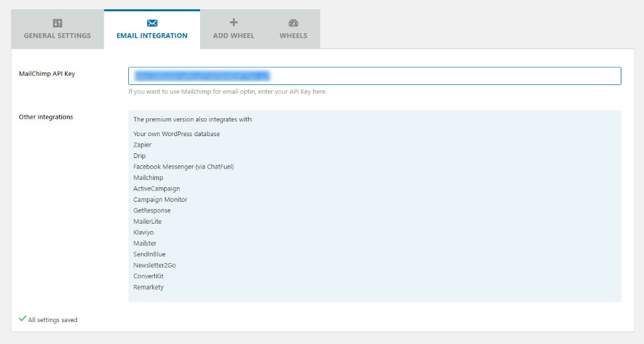Click the Mailchimp API Key help text
Screen dimensions: 644x344
tap(227, 92)
